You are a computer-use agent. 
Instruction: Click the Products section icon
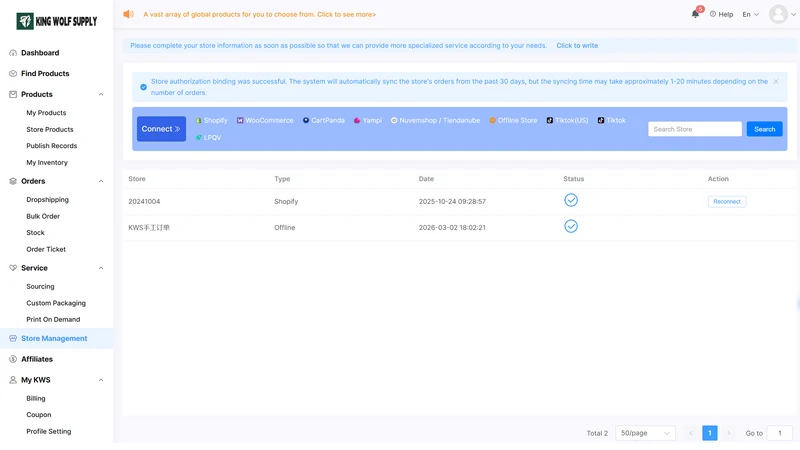13,94
